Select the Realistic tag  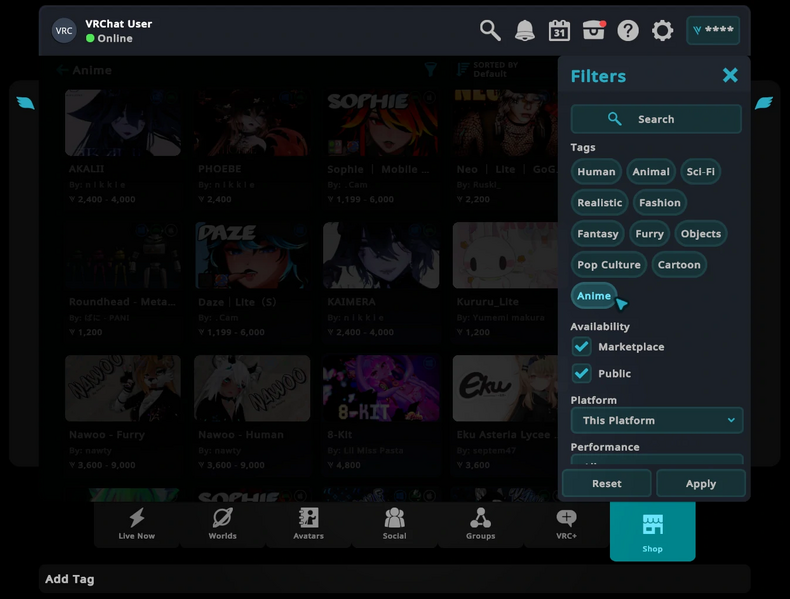point(600,203)
